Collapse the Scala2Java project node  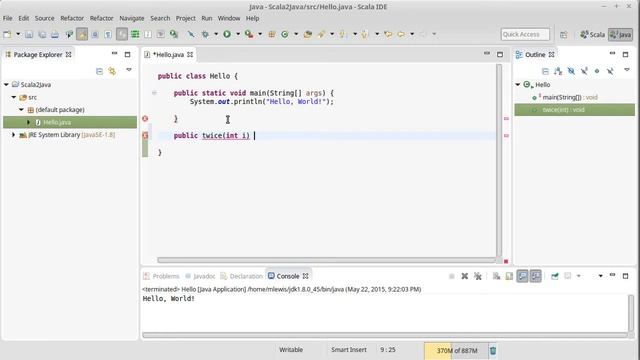6,85
